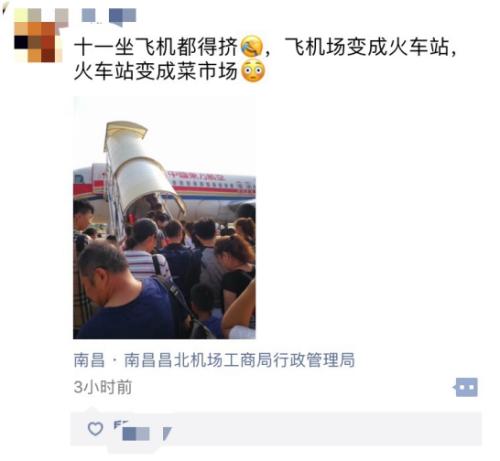This screenshot has height=461, width=500.
Task: Tap the two-dot like and comment button
Action: (x=466, y=387)
